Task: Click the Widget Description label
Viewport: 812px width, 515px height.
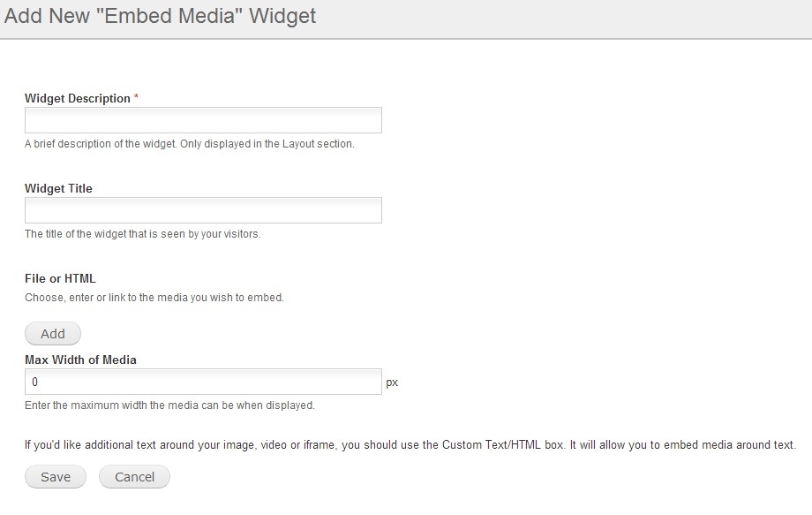Action: coord(77,98)
